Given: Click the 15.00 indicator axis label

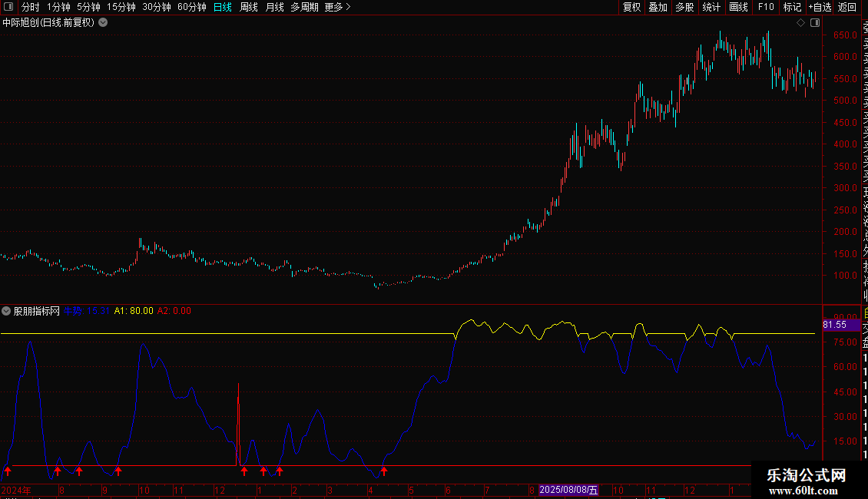Looking at the screenshot, I should (845, 441).
